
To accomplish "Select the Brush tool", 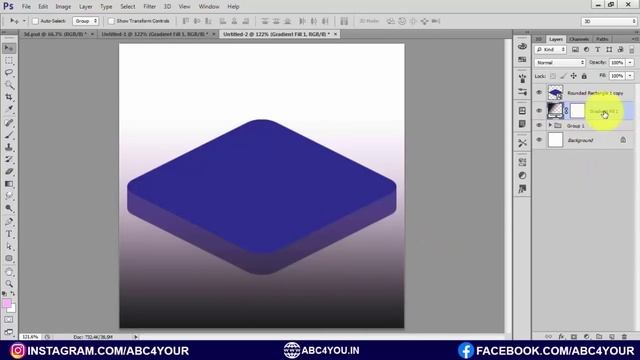I will coord(9,135).
